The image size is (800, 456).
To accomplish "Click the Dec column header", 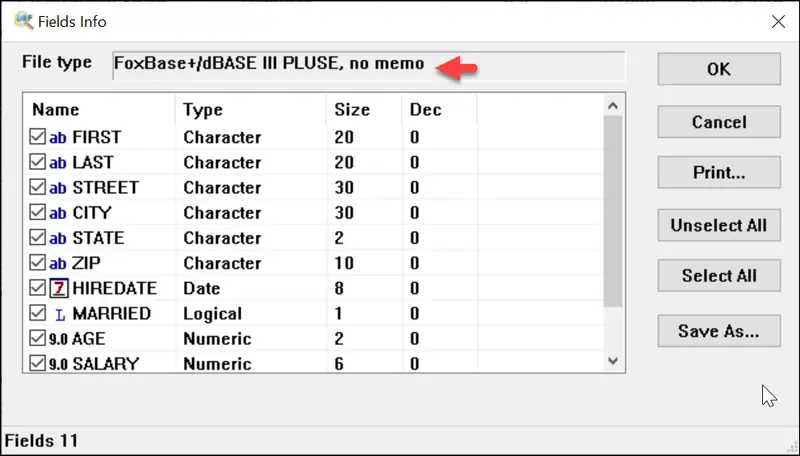I will pyautogui.click(x=439, y=110).
